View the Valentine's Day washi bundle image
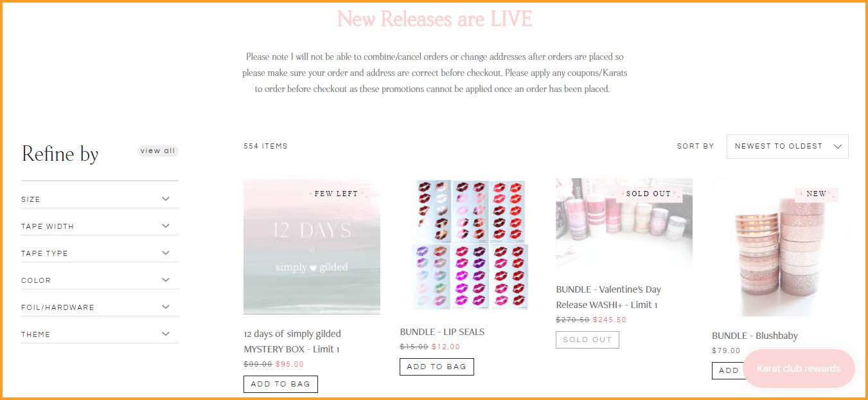This screenshot has height=400, width=868. (x=624, y=224)
